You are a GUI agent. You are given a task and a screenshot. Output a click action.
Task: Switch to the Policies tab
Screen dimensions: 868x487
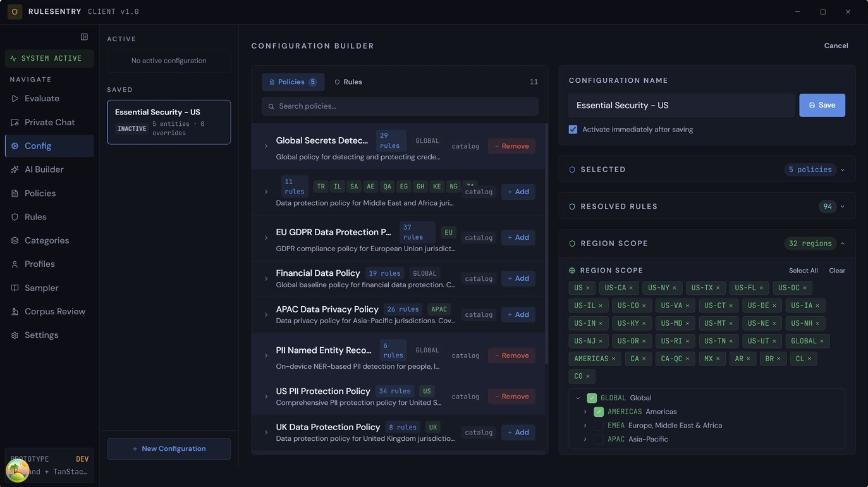click(293, 82)
